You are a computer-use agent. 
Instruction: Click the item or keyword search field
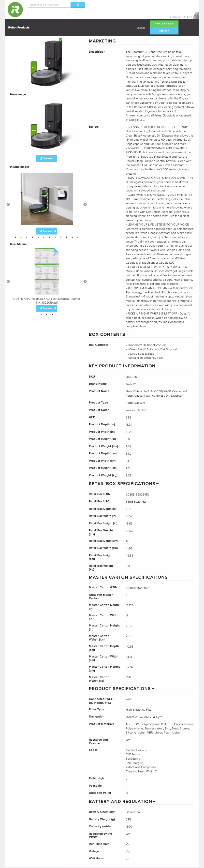(49, 5)
